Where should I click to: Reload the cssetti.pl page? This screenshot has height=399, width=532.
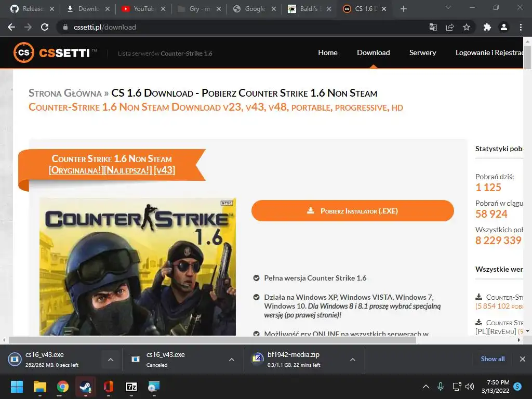45,27
